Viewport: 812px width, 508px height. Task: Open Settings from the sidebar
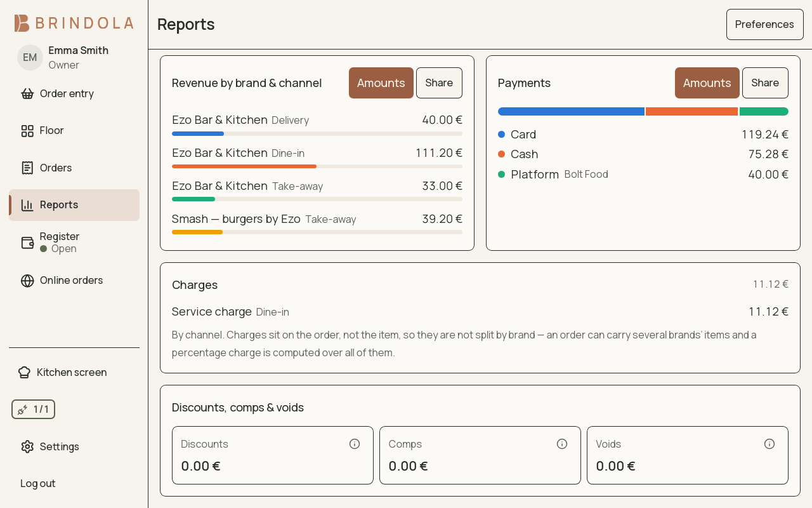(74, 446)
